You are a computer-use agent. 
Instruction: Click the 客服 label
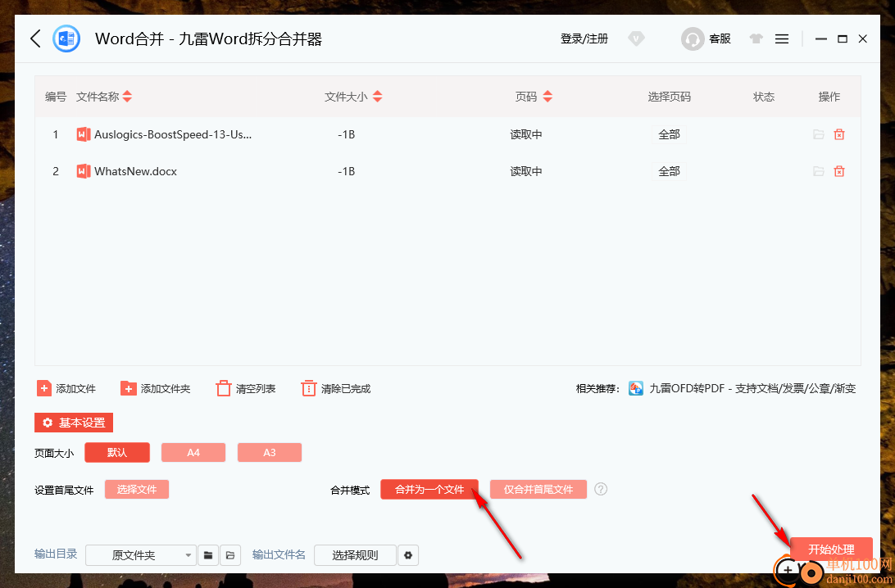(720, 38)
